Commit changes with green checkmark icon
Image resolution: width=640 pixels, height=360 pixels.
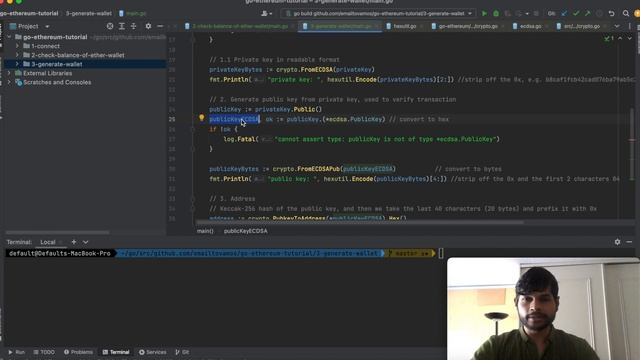click(576, 13)
